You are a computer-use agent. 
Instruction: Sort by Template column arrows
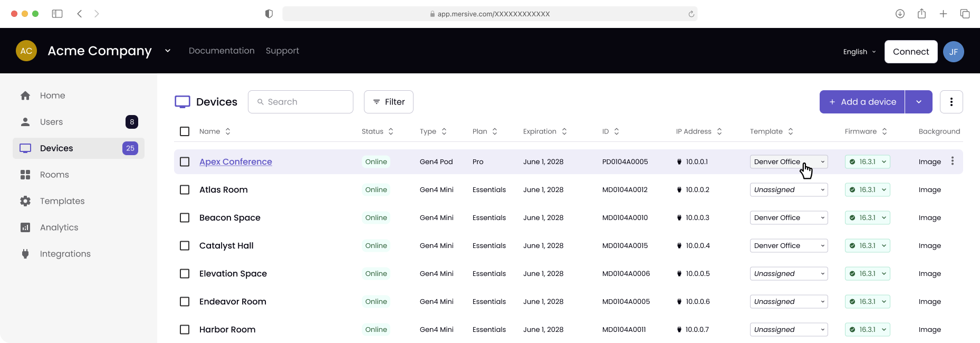pos(791,131)
